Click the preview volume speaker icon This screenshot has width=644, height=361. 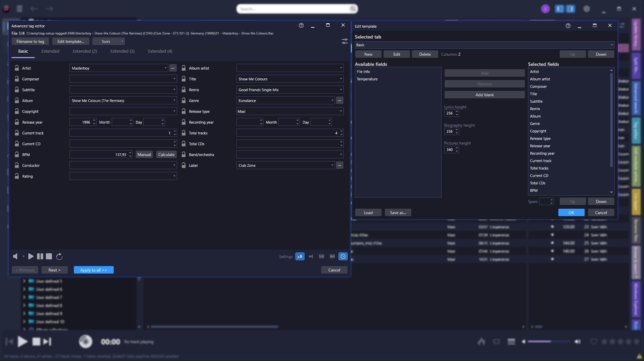(x=16, y=256)
